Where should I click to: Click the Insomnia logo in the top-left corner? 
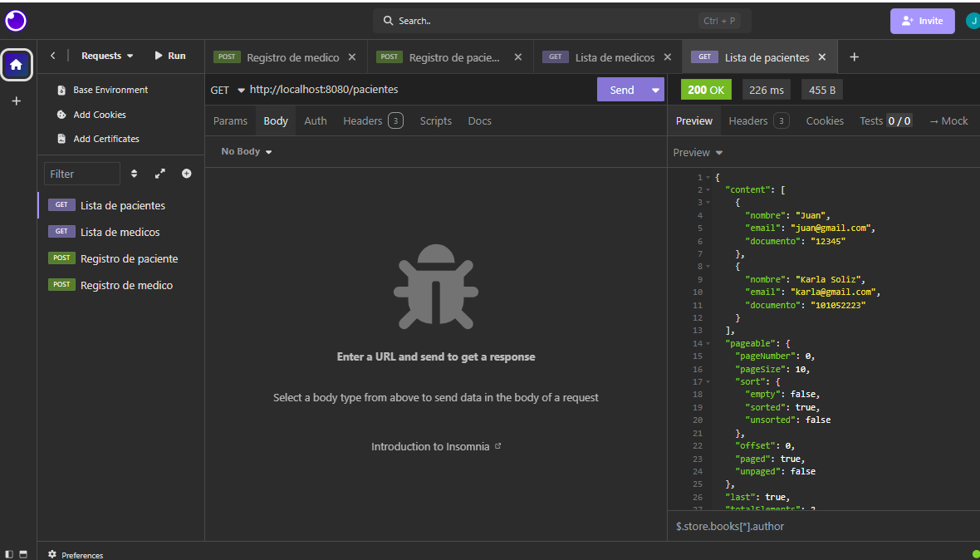[x=16, y=21]
